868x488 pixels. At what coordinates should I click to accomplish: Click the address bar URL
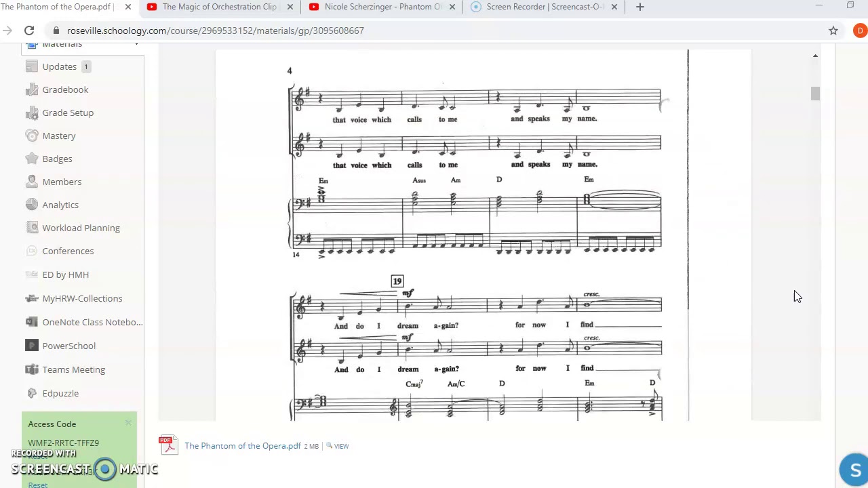[216, 30]
